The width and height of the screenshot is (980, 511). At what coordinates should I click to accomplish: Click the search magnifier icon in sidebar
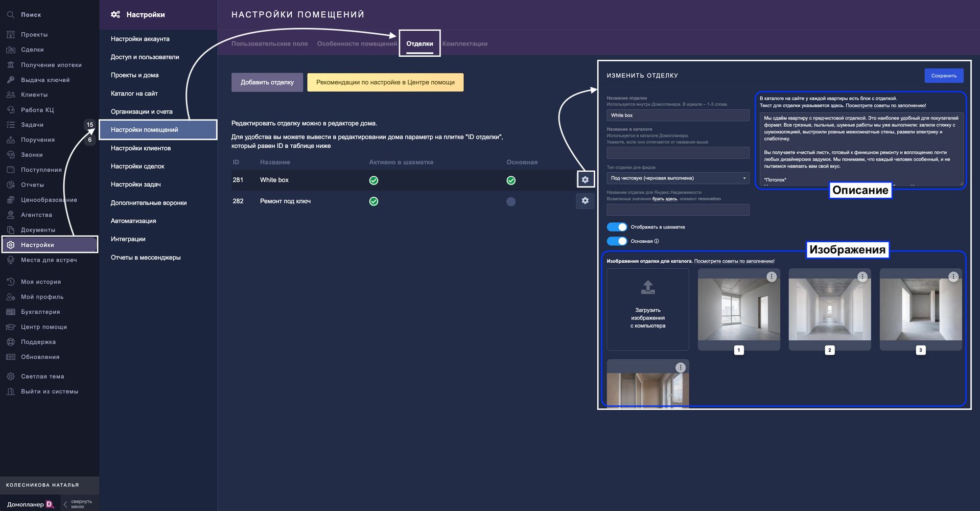coord(10,15)
